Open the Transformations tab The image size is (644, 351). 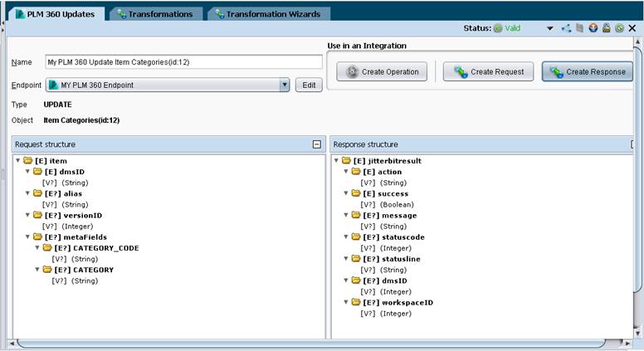155,14
